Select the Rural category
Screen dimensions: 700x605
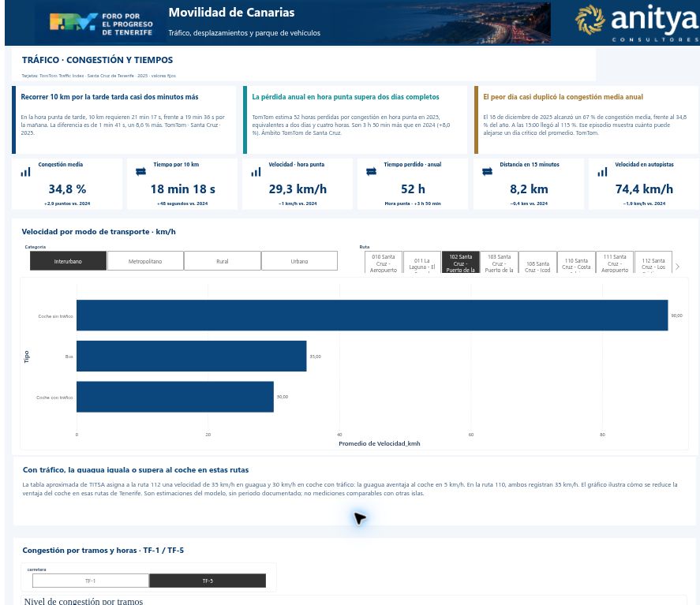(x=223, y=261)
